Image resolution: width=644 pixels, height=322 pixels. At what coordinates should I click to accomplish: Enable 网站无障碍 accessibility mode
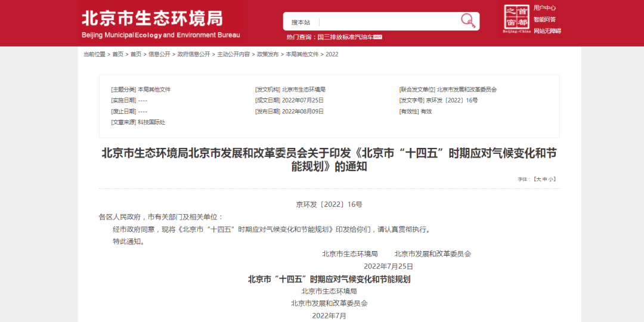tap(547, 31)
